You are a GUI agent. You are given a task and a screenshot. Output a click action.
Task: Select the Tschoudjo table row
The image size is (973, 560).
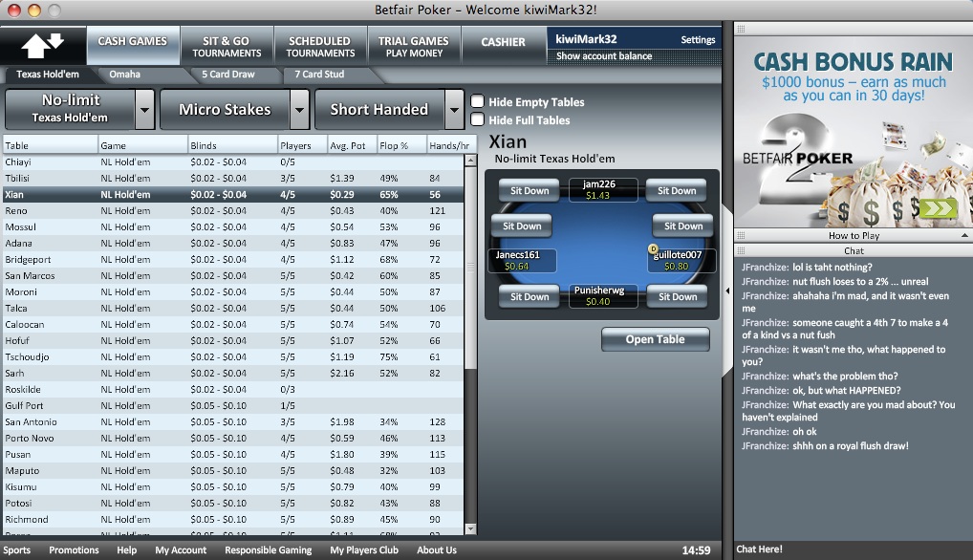click(233, 356)
